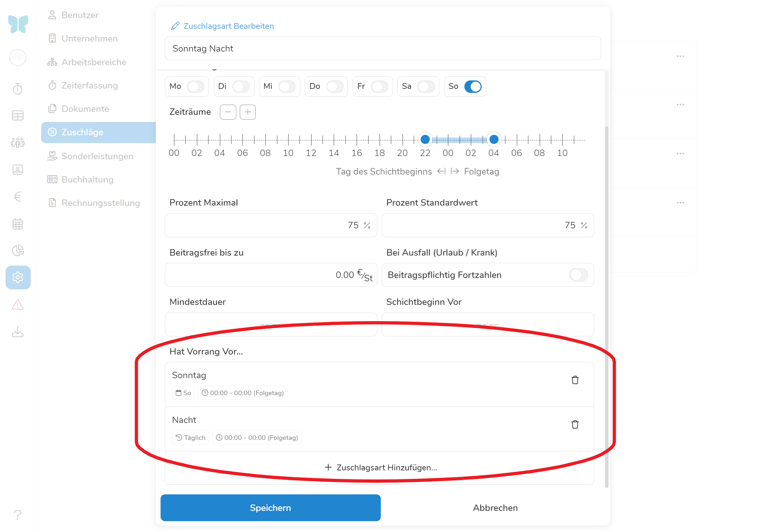Click the minus button next to Zeiträume
Viewport: 766px width, 532px height.
click(x=228, y=112)
